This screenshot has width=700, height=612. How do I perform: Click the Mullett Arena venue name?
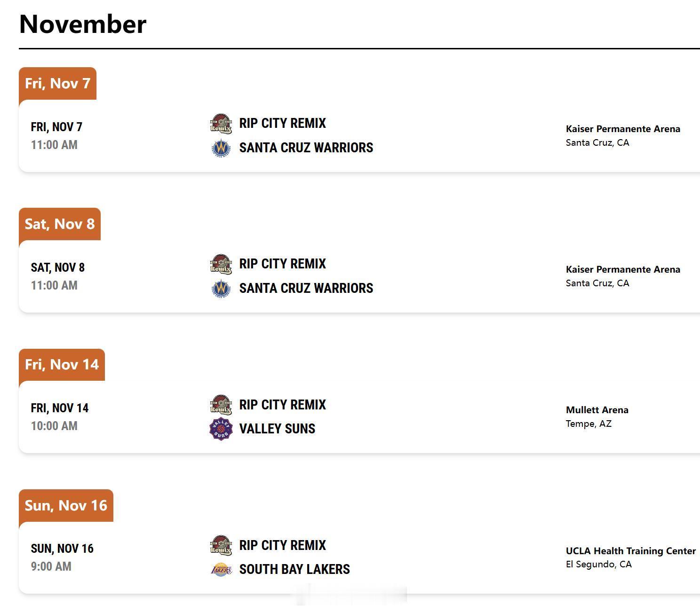[597, 410]
